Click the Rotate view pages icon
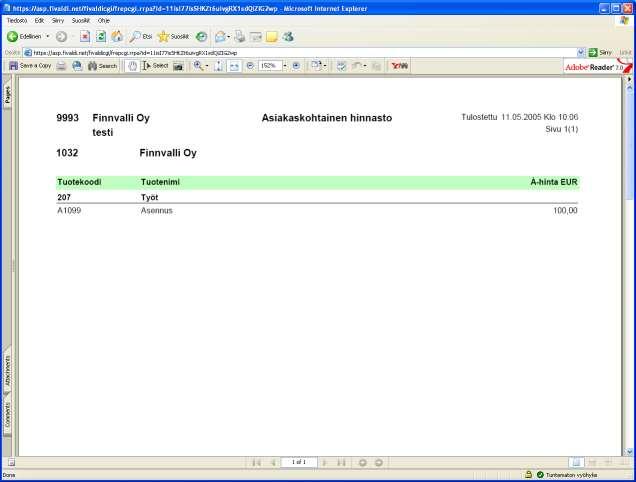This screenshot has height=482, width=636. (x=316, y=66)
